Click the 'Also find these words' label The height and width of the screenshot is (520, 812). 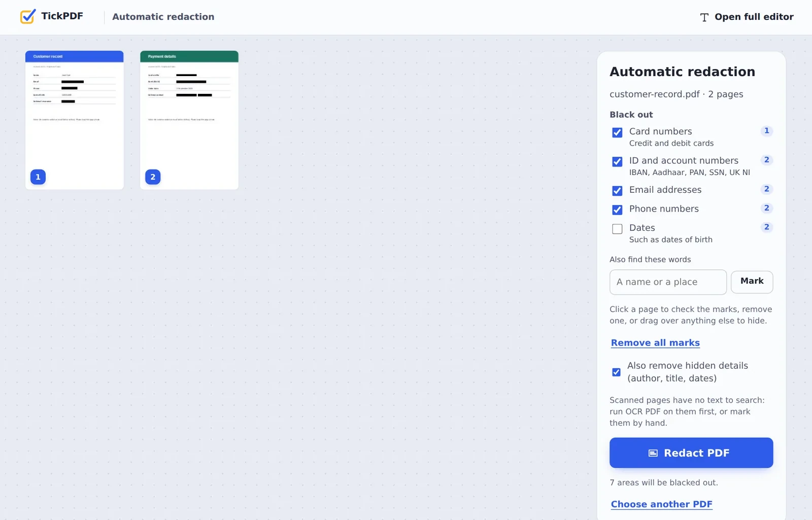650,260
